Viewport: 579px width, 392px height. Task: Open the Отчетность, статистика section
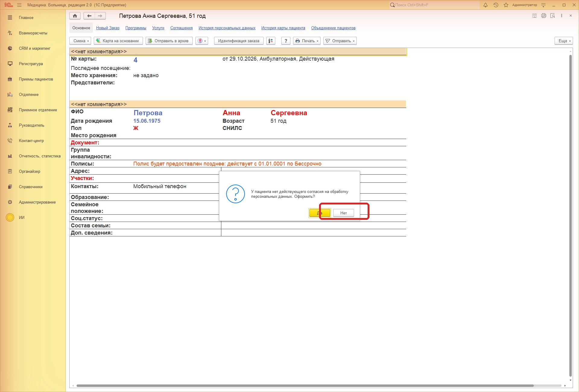[40, 156]
